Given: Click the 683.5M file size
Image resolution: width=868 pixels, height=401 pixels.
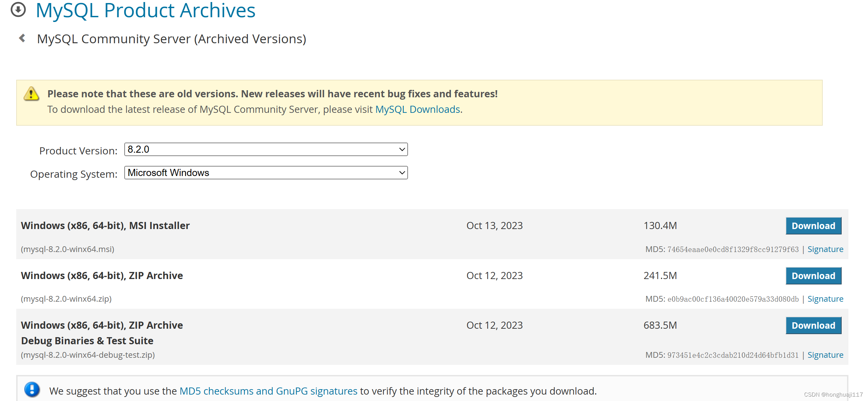Looking at the screenshot, I should click(x=660, y=325).
